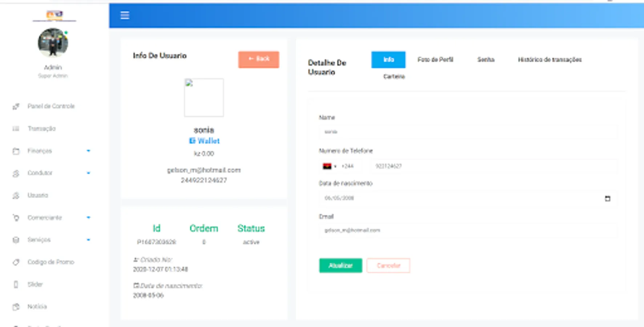Click the Comerciante sidebar icon
Screen dimensions: 644x327
pos(16,218)
